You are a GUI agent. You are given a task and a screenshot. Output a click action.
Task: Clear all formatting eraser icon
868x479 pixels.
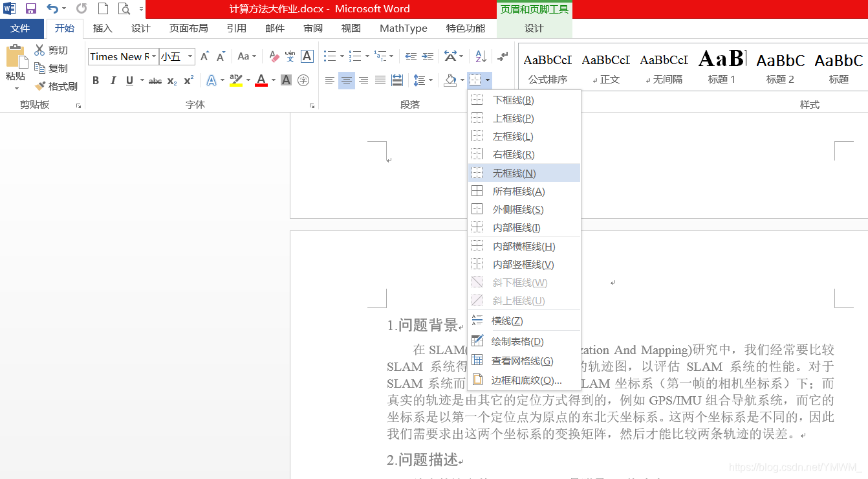pyautogui.click(x=274, y=57)
